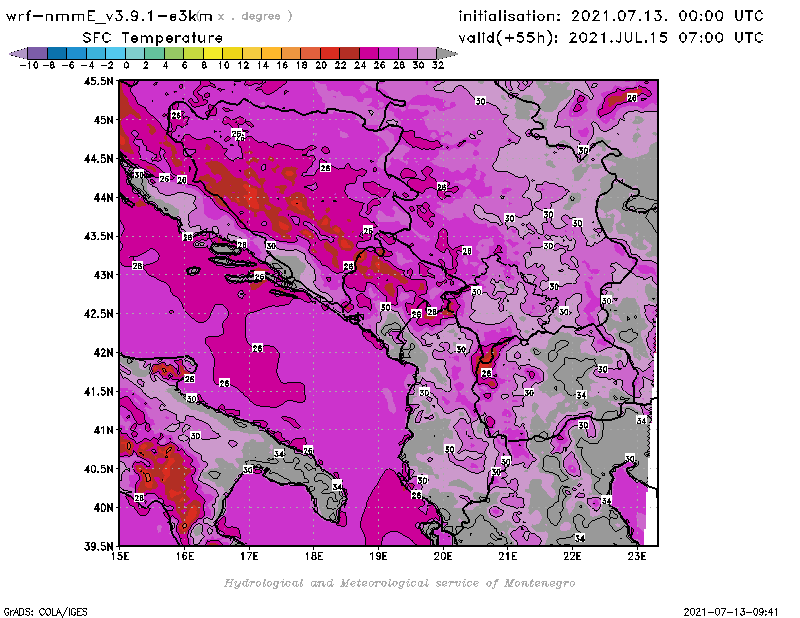Click the '17E' longitude label
800x618 pixels.
(249, 556)
